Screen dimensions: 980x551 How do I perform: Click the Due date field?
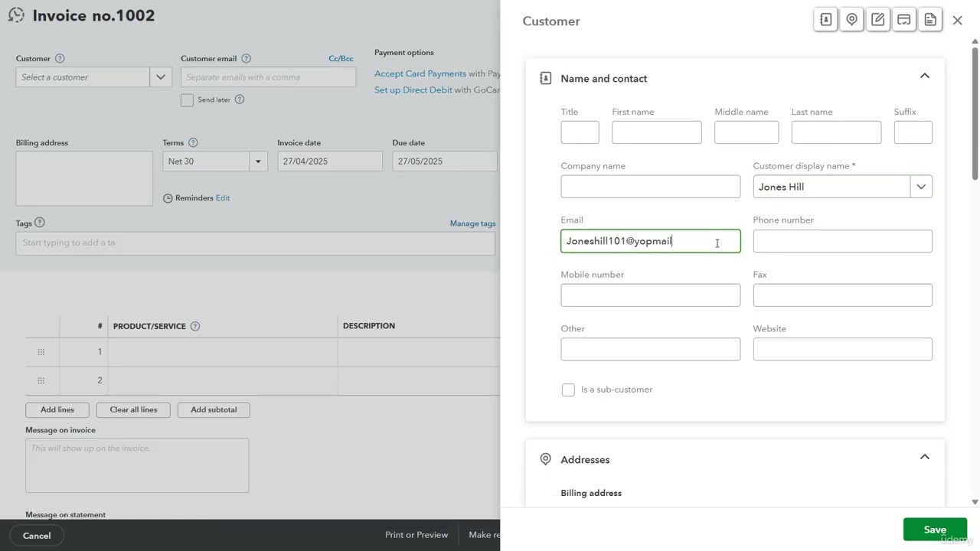[445, 161]
